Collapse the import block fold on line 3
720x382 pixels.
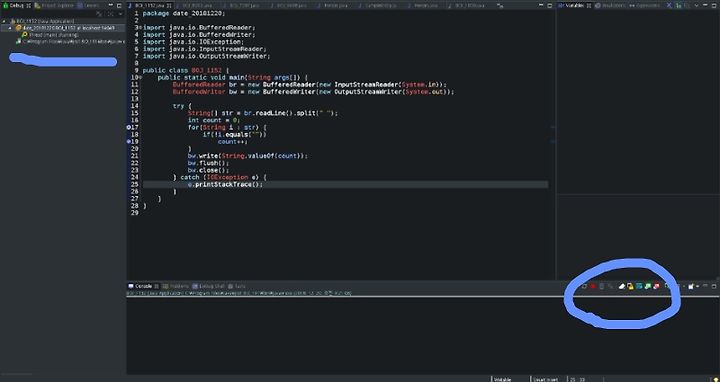coord(140,28)
